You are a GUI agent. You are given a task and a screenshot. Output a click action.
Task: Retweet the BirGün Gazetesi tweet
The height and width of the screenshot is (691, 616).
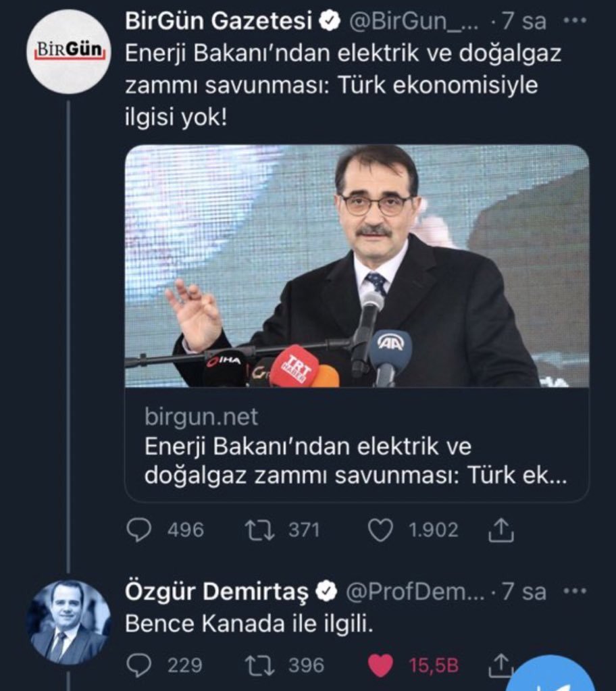(260, 530)
